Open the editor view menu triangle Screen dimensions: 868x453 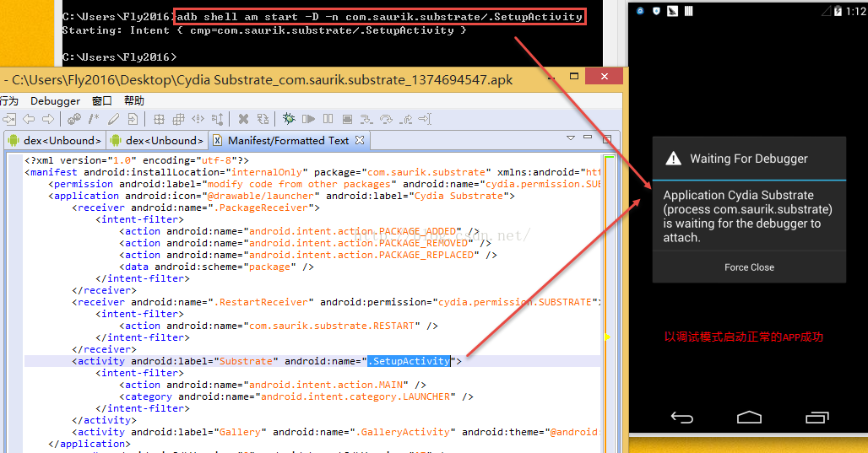pos(571,138)
